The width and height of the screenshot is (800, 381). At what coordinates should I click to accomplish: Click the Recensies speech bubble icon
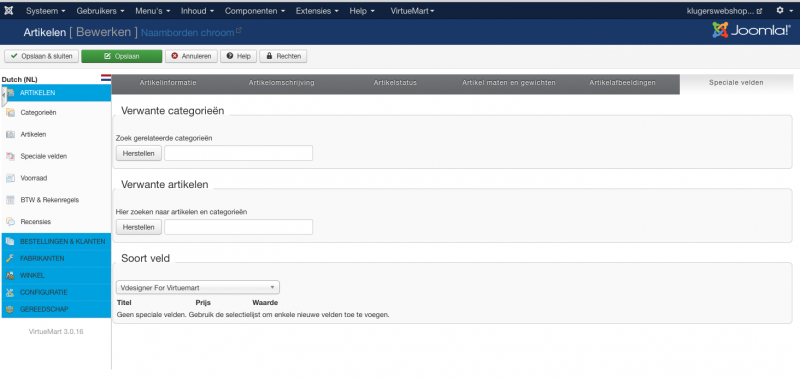point(10,222)
